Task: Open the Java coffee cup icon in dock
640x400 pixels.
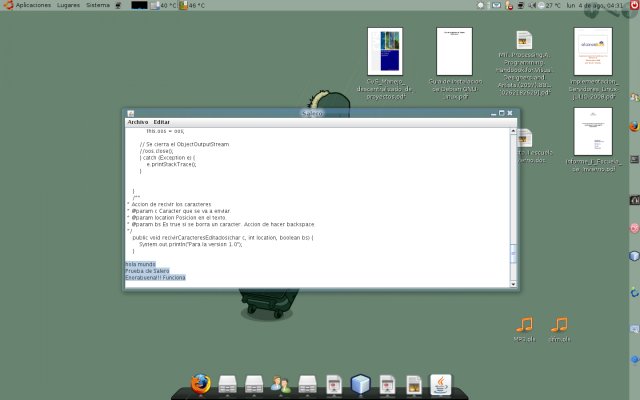Action: pos(441,384)
